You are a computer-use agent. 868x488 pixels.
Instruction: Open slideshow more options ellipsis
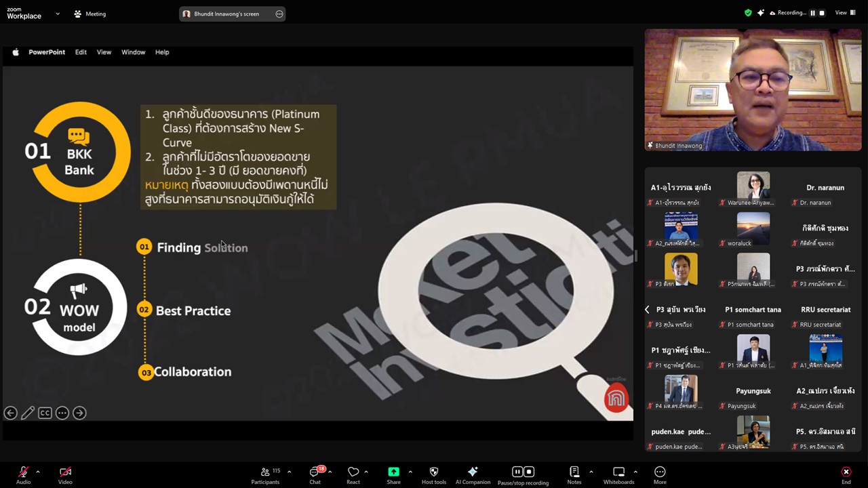tap(62, 413)
